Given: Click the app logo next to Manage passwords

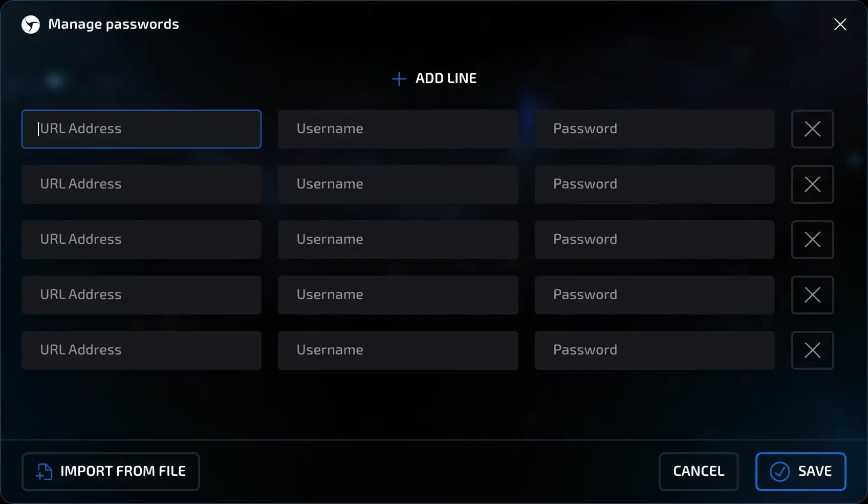Looking at the screenshot, I should click(30, 24).
